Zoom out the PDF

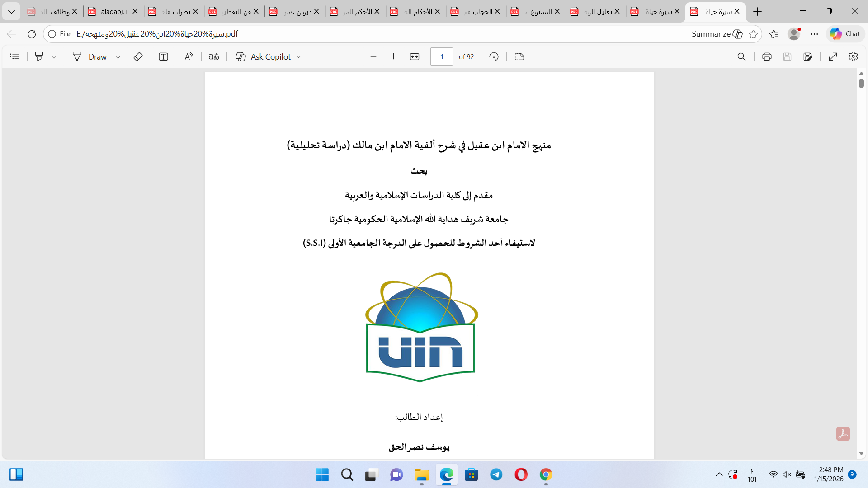click(373, 56)
